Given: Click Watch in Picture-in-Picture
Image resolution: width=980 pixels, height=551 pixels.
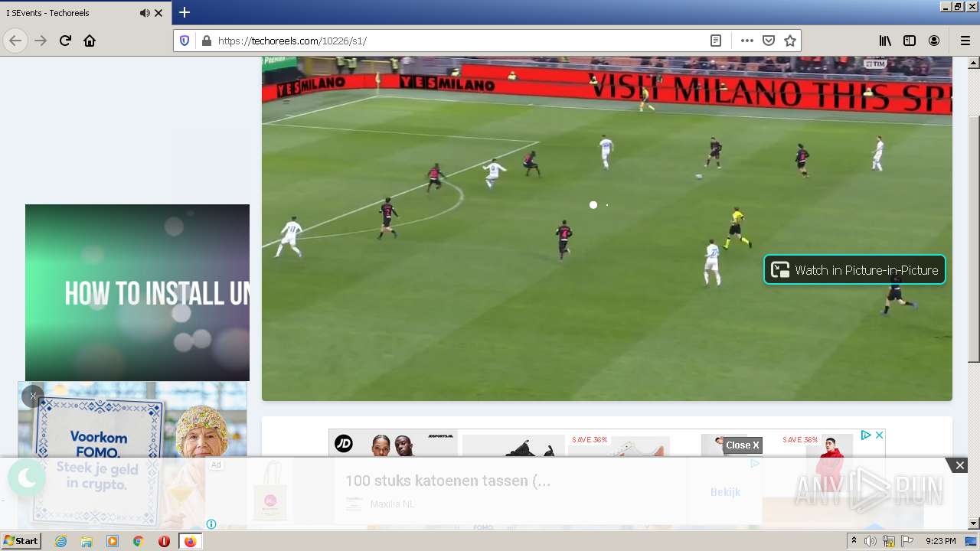Looking at the screenshot, I should tap(854, 269).
